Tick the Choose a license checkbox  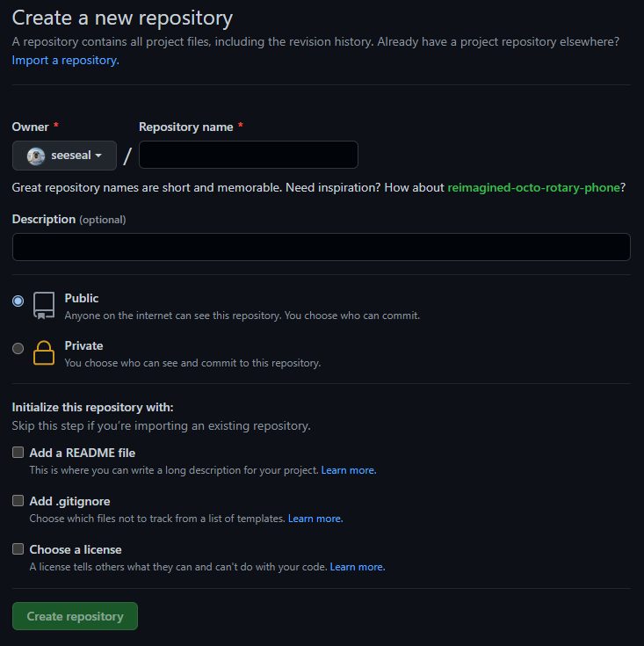click(x=18, y=548)
